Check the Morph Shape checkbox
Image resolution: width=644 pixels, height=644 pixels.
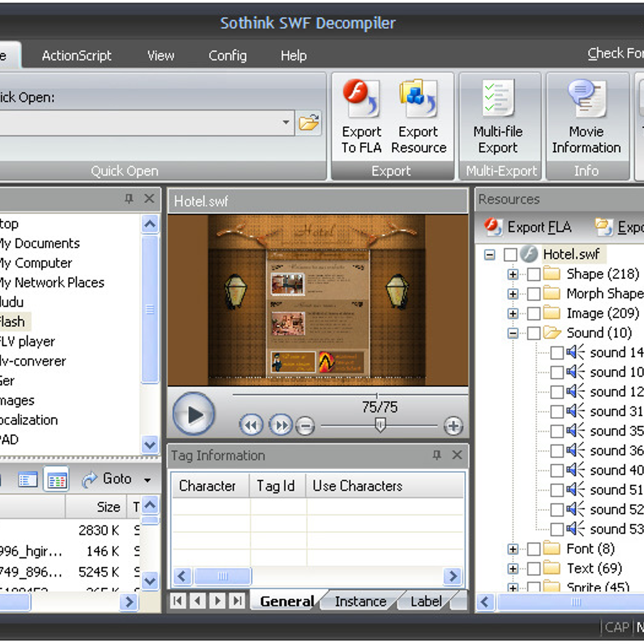pos(533,294)
